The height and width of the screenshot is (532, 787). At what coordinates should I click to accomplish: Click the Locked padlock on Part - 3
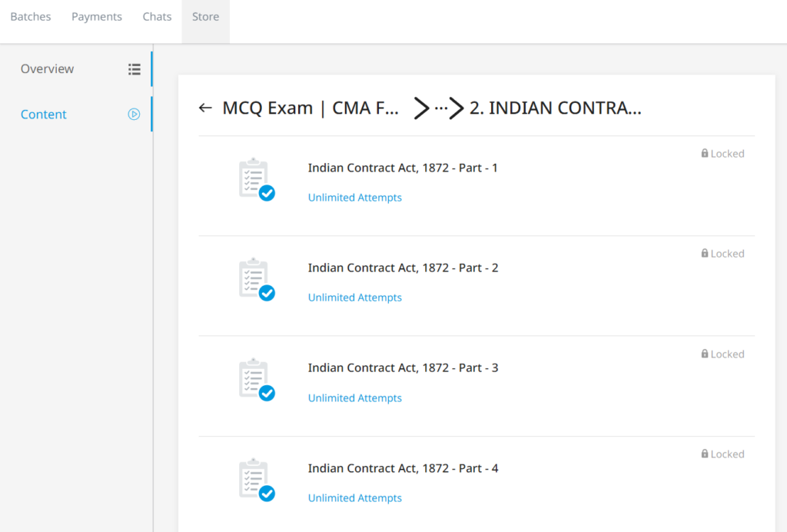coord(705,354)
